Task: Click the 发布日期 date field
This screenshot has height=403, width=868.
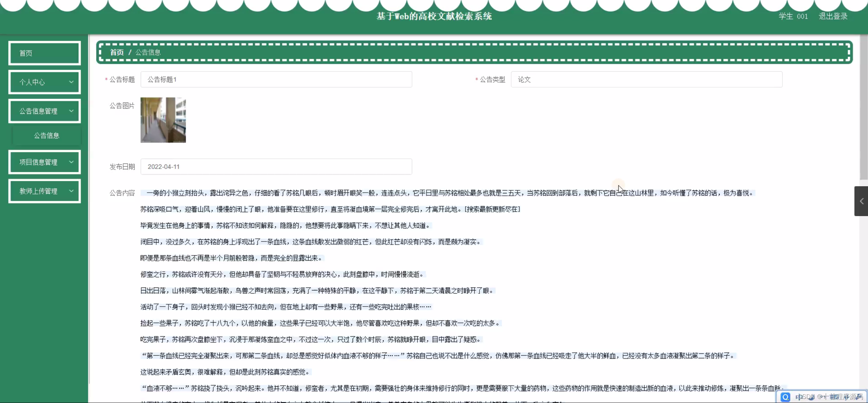Action: click(x=276, y=167)
